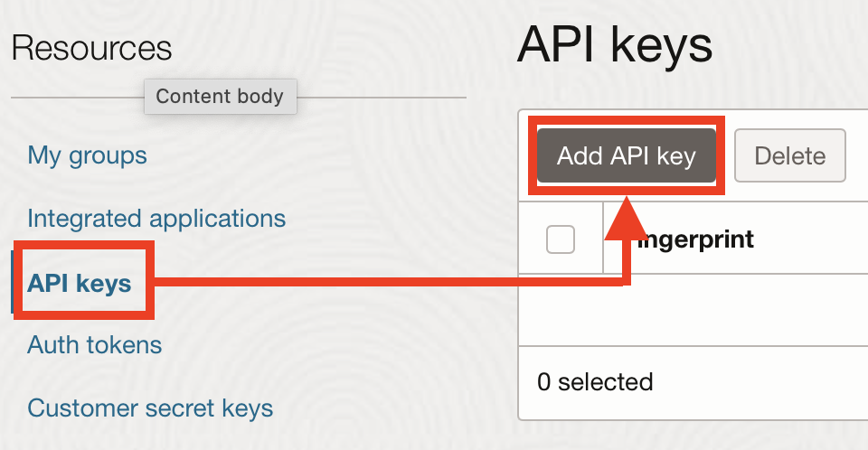Image resolution: width=868 pixels, height=450 pixels.
Task: Click the table footer area beside 0 selected
Action: tap(760, 382)
